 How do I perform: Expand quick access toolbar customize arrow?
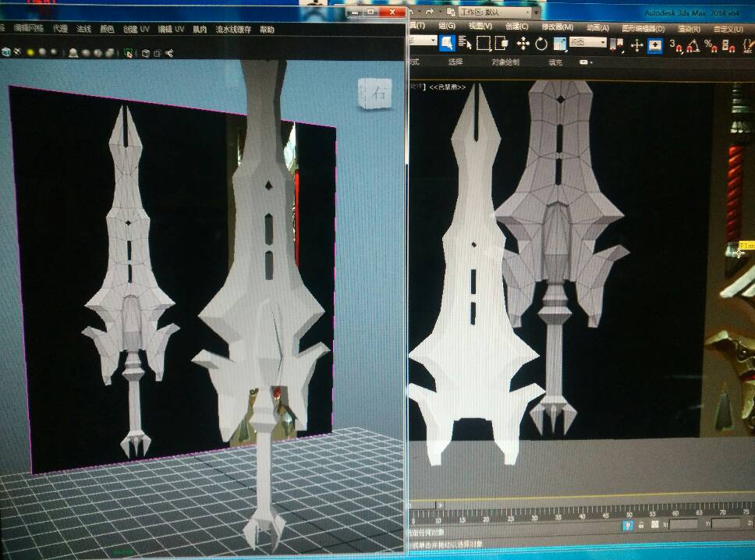(537, 12)
